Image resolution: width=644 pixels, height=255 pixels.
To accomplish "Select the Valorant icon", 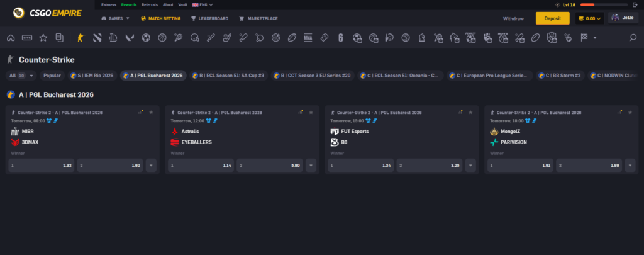I will coord(130,38).
